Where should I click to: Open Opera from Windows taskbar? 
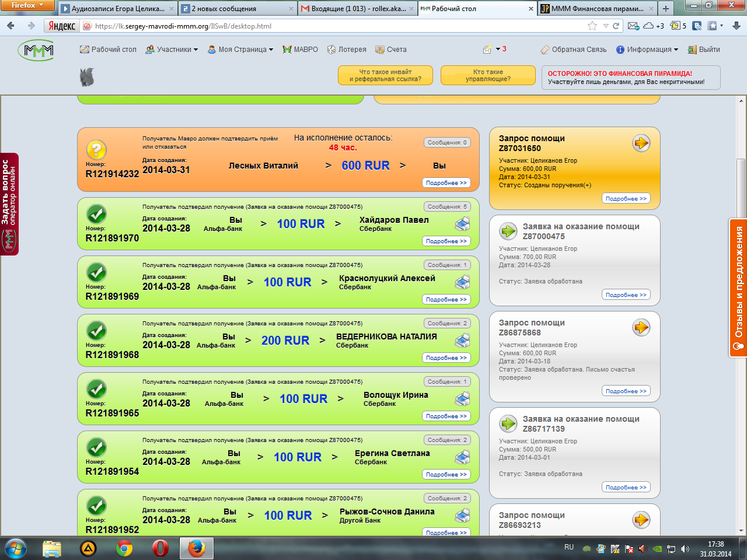click(x=160, y=548)
